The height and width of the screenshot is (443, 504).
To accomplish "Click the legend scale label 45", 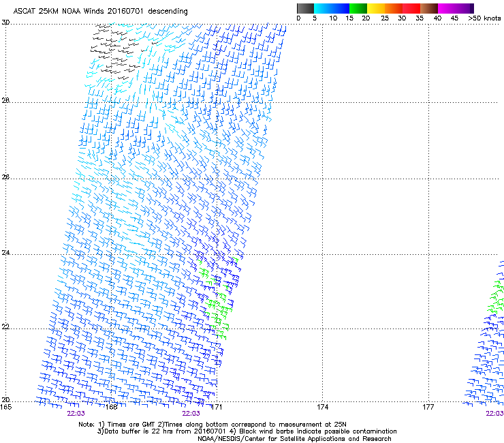I will (454, 18).
